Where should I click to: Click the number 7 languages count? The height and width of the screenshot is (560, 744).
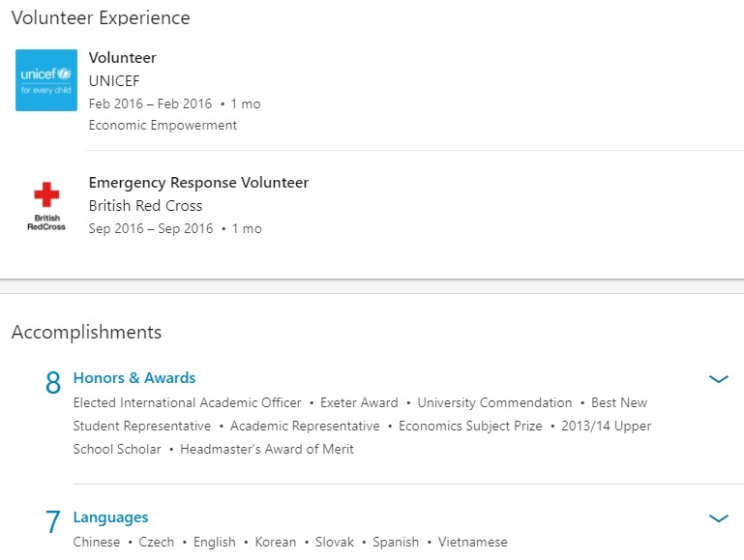coord(53,522)
